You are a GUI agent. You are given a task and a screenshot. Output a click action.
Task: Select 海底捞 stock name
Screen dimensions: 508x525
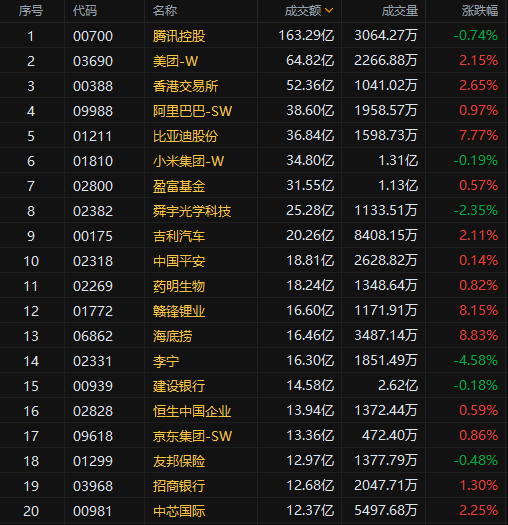173,336
